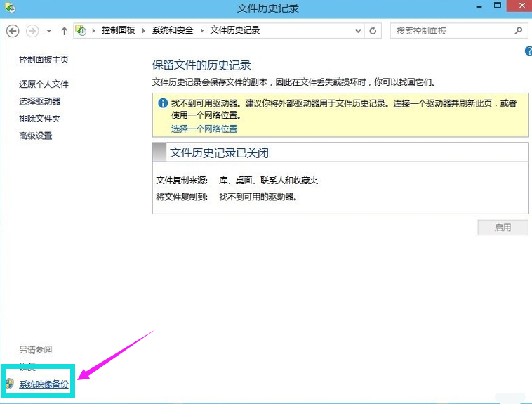Expand the address bar history dropdown
Screen dimensions: 532x404
[x=358, y=31]
